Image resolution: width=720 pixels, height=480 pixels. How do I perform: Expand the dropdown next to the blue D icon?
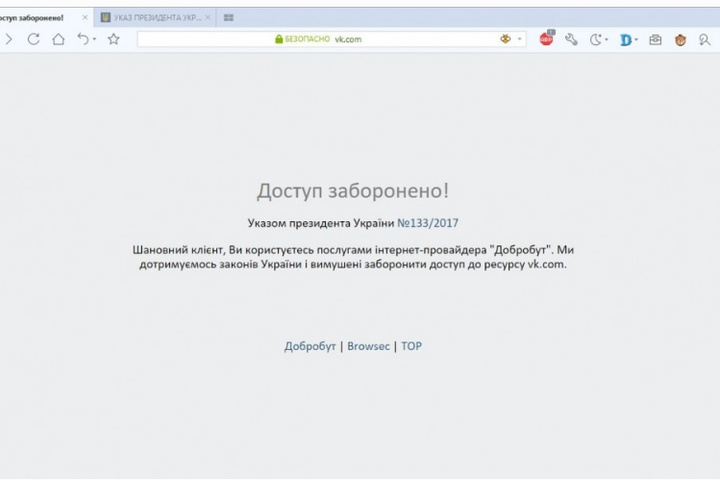pos(636,40)
